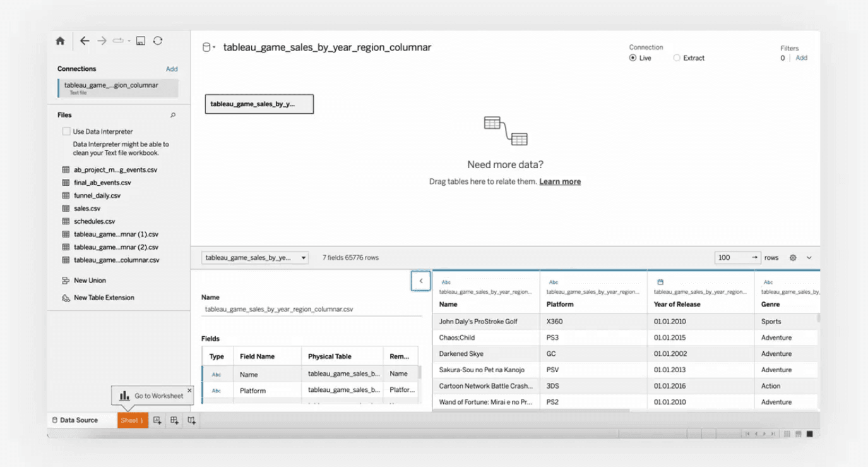Expand the chevron next to rows settings

809,258
